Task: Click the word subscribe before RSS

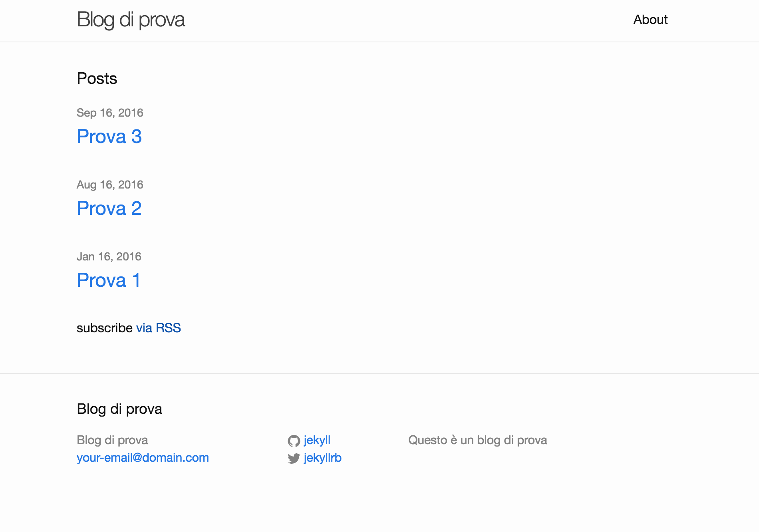Action: click(x=105, y=328)
